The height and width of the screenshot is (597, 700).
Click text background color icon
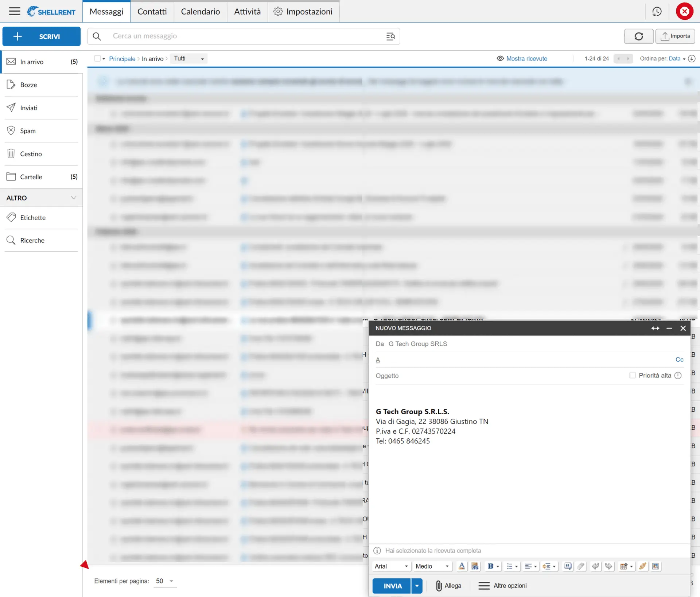(474, 566)
